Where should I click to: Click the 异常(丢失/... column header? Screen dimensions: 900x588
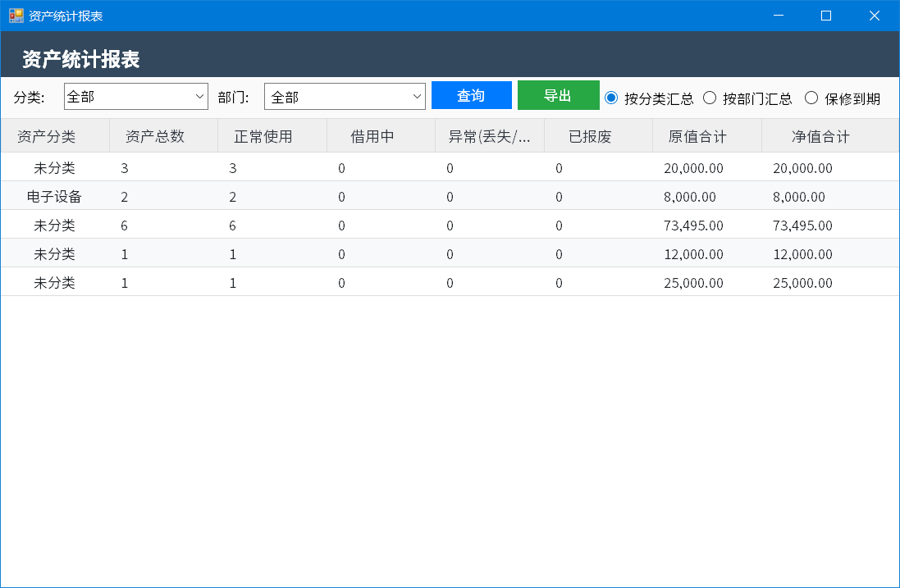490,136
